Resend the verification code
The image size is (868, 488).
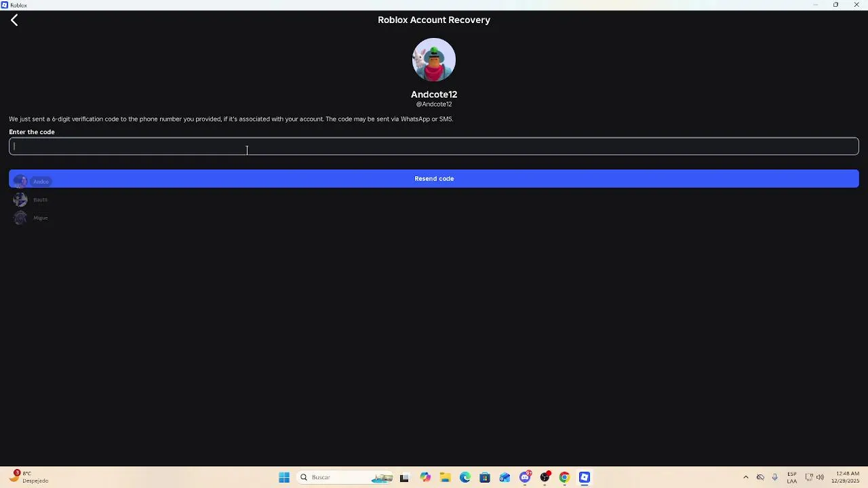click(434, 178)
